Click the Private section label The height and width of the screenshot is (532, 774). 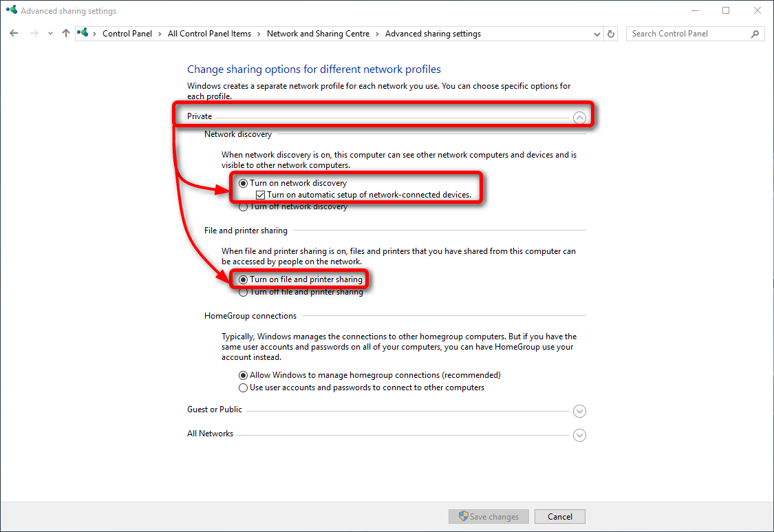(200, 116)
